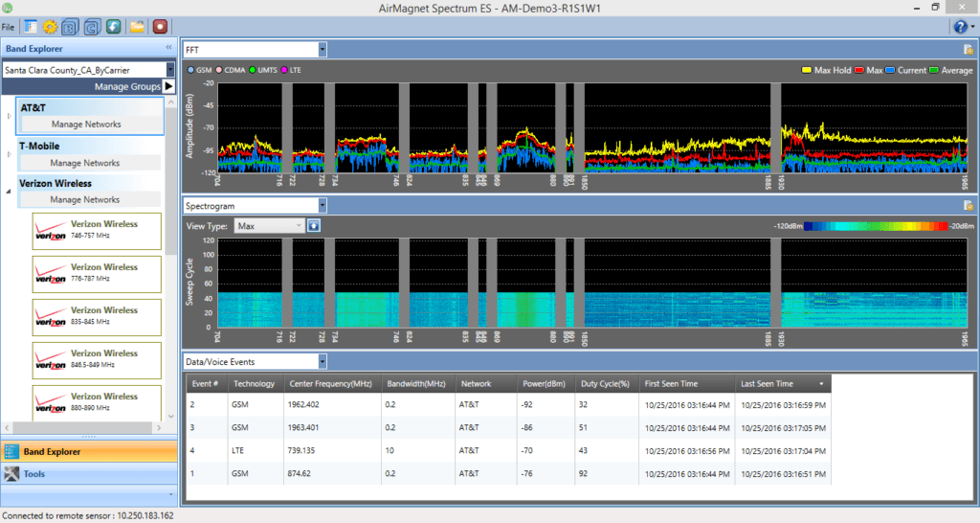
Task: Toggle the B cube toolbar icon
Action: 70,27
